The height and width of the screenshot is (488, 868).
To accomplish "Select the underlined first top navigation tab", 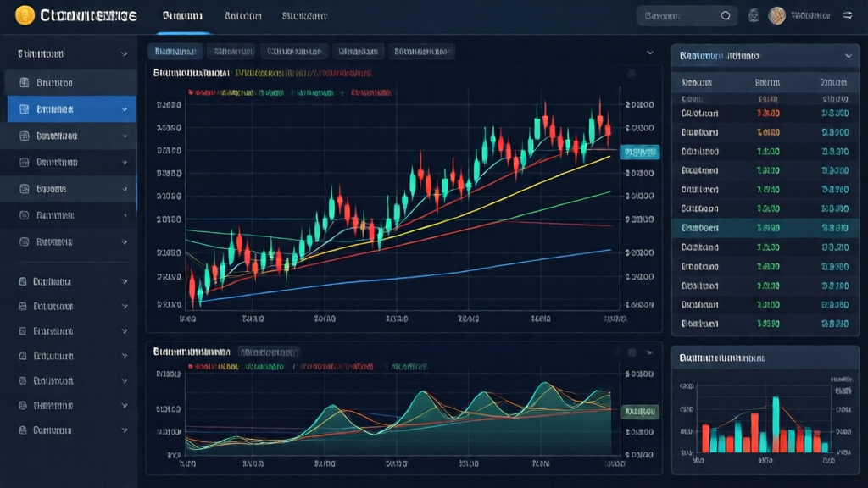I will [x=181, y=16].
